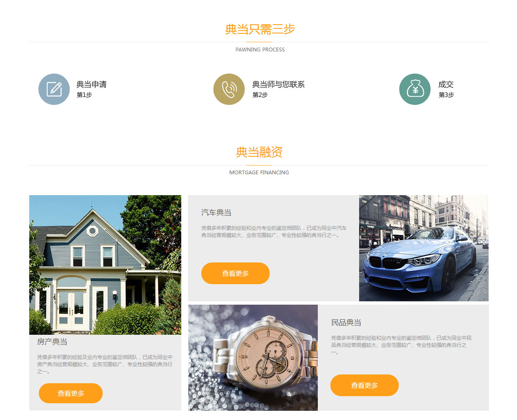Click the pencil edit icon for 典当申请
517x420 pixels.
54,89
